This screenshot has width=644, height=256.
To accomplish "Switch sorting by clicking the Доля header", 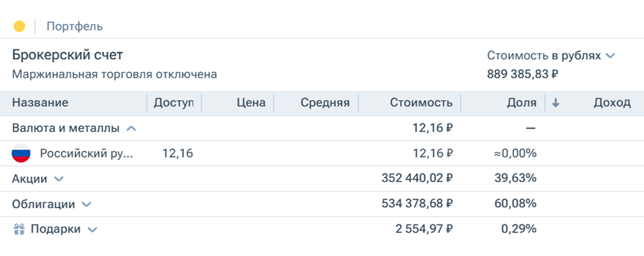I will [522, 102].
